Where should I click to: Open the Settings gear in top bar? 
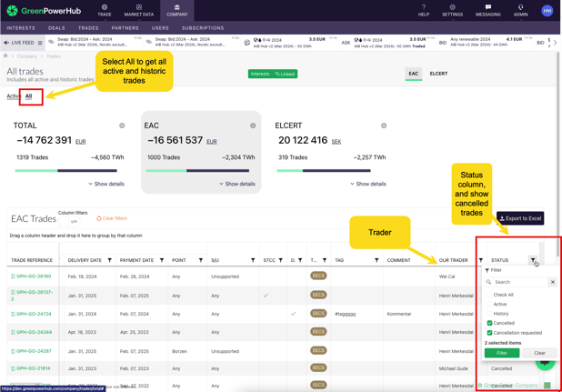[x=452, y=7]
